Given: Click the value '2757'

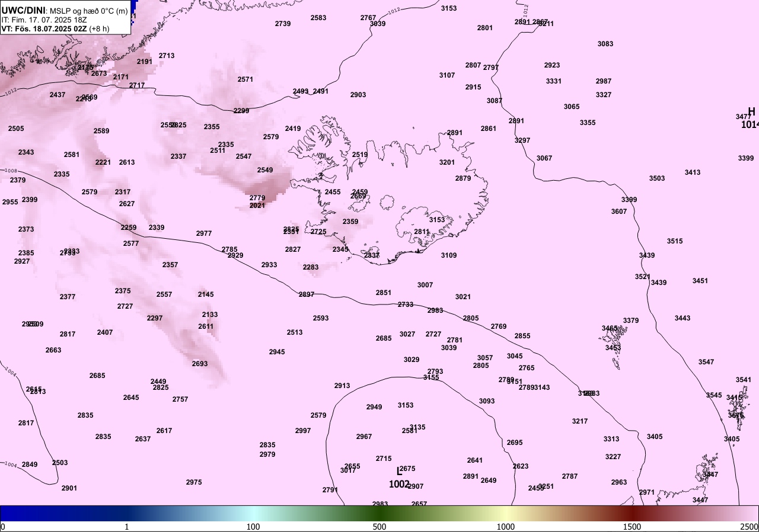Looking at the screenshot, I should 180,399.
